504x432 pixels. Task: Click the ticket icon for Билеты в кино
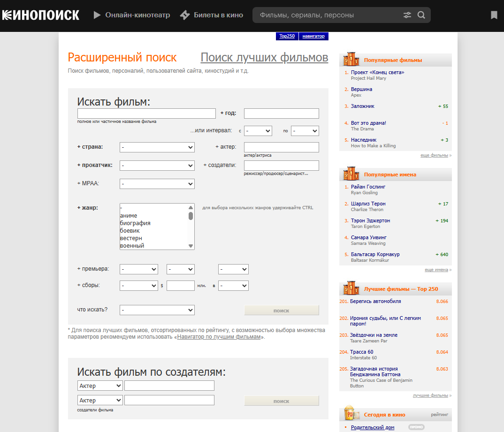pos(185,15)
